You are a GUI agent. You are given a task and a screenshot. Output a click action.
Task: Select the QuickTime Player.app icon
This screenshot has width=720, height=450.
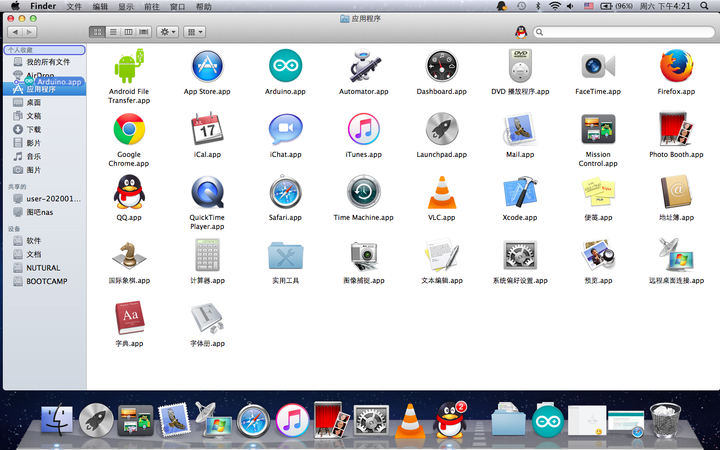207,192
